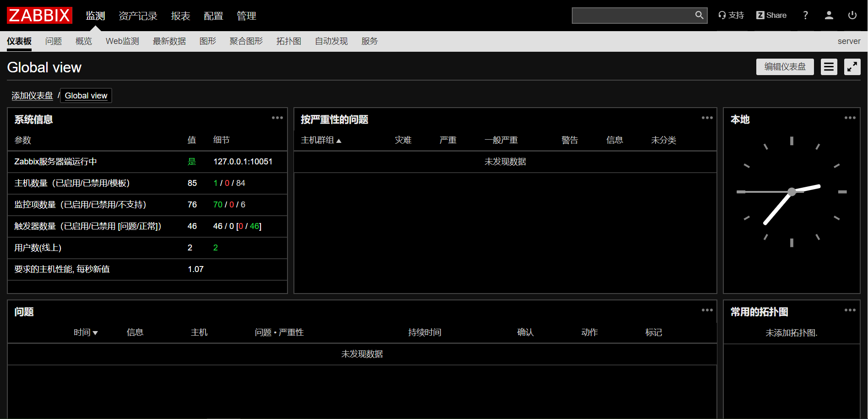Open the 配置 main menu
This screenshot has width=868, height=419.
[x=213, y=16]
